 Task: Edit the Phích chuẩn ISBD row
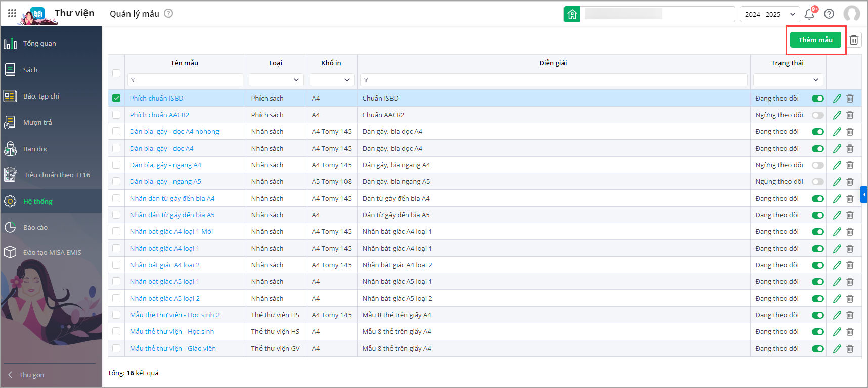coord(837,99)
